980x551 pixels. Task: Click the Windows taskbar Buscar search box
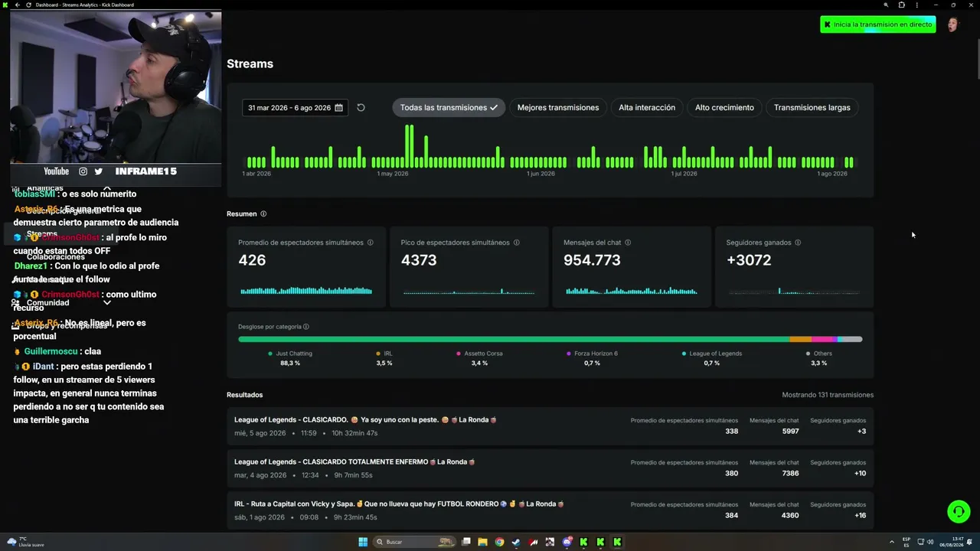tap(413, 542)
